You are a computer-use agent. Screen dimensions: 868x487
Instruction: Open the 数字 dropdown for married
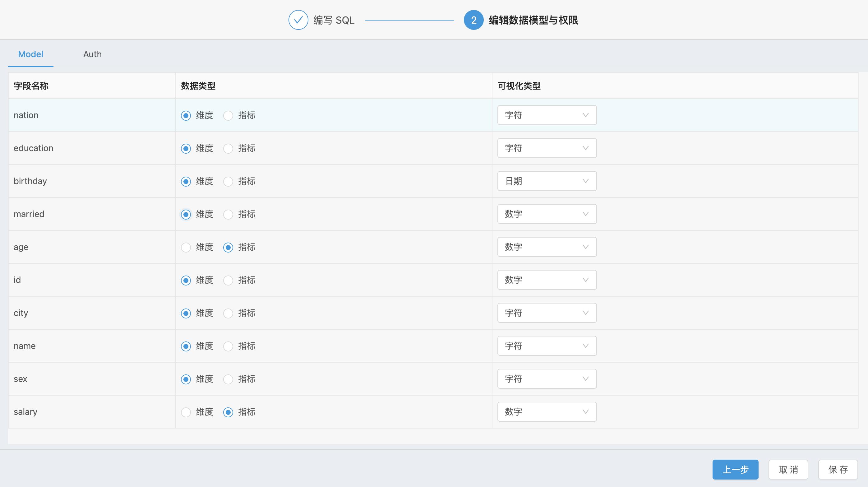coord(547,214)
